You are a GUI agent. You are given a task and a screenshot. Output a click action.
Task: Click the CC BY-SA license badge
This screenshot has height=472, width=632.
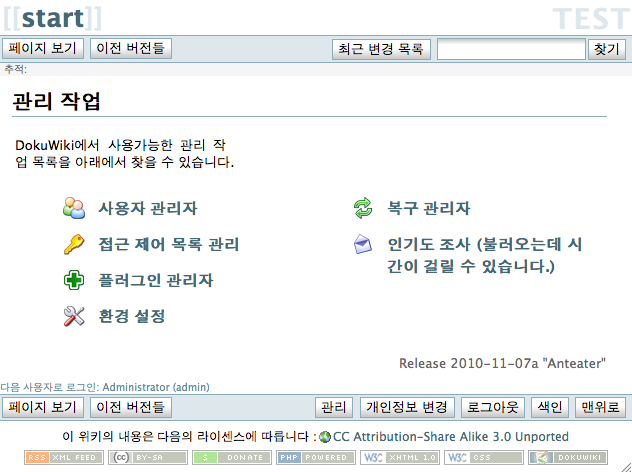(x=148, y=457)
